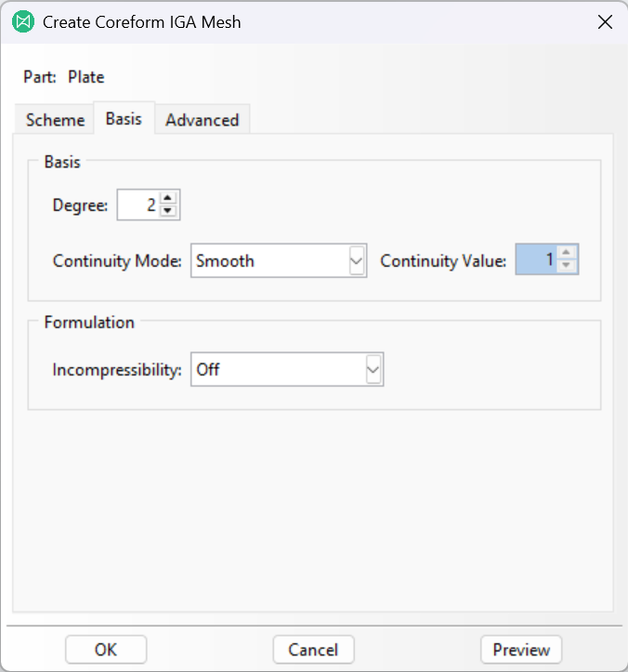Open the Continuity Mode dropdown
The image size is (628, 672).
click(x=279, y=260)
